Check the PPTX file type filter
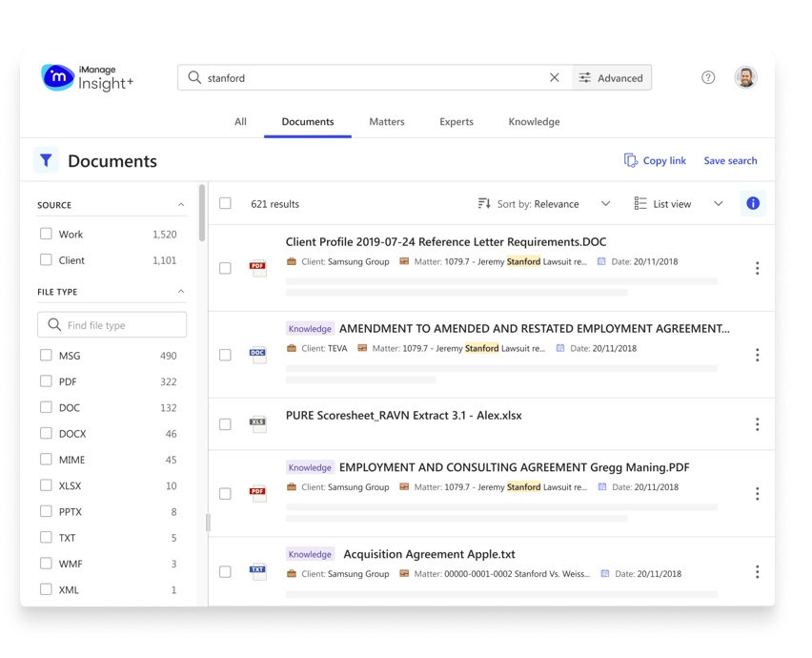Viewport: 812px width, 658px height. pyautogui.click(x=46, y=511)
